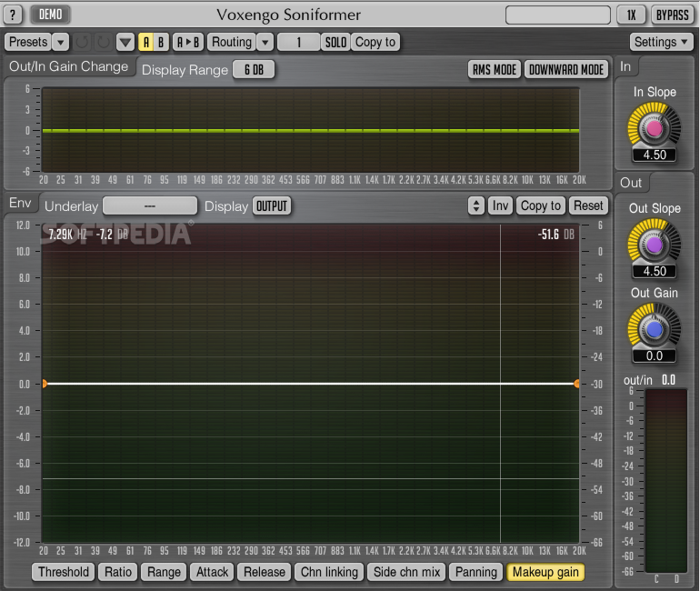Click the Out Slope value 4.50

[x=655, y=271]
